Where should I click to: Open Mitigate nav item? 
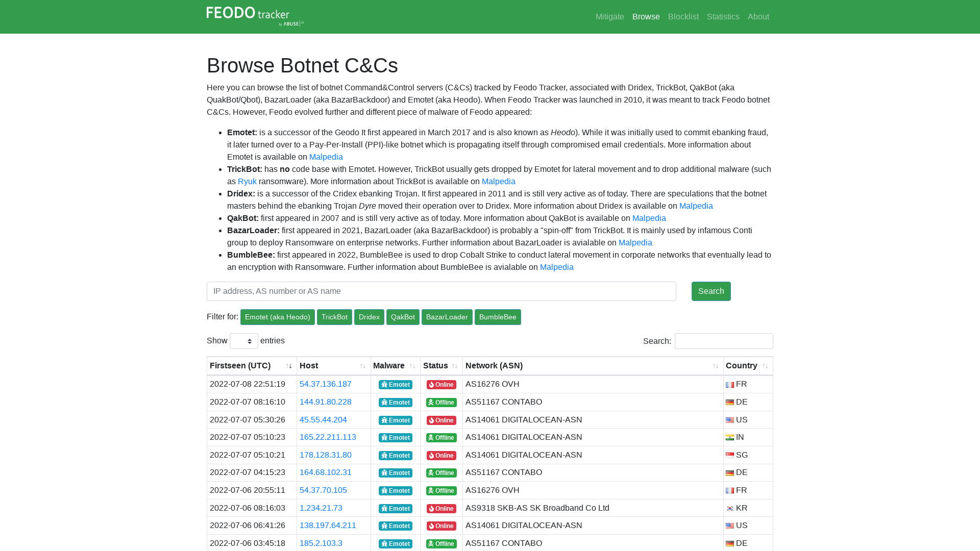(x=609, y=17)
